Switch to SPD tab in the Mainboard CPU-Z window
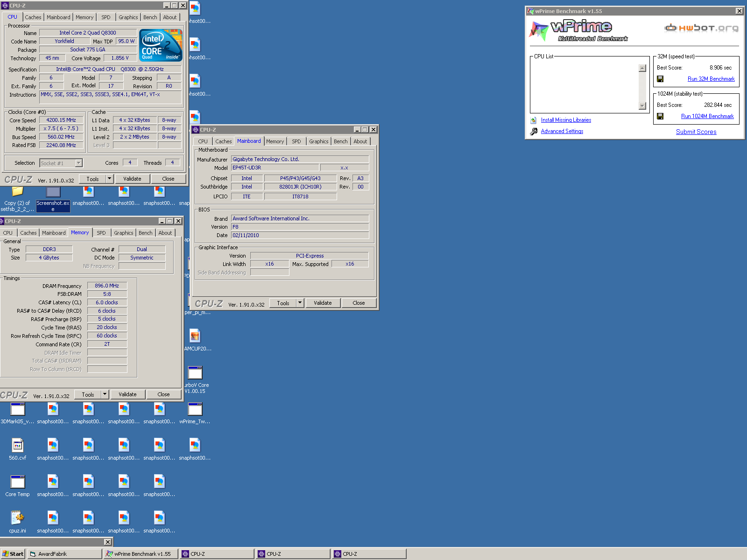Image resolution: width=747 pixels, height=560 pixels. [x=296, y=141]
